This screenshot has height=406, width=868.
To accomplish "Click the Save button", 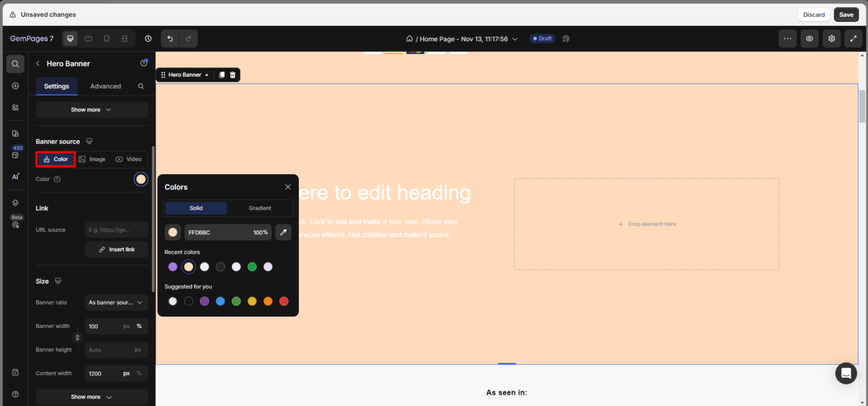I will 846,14.
